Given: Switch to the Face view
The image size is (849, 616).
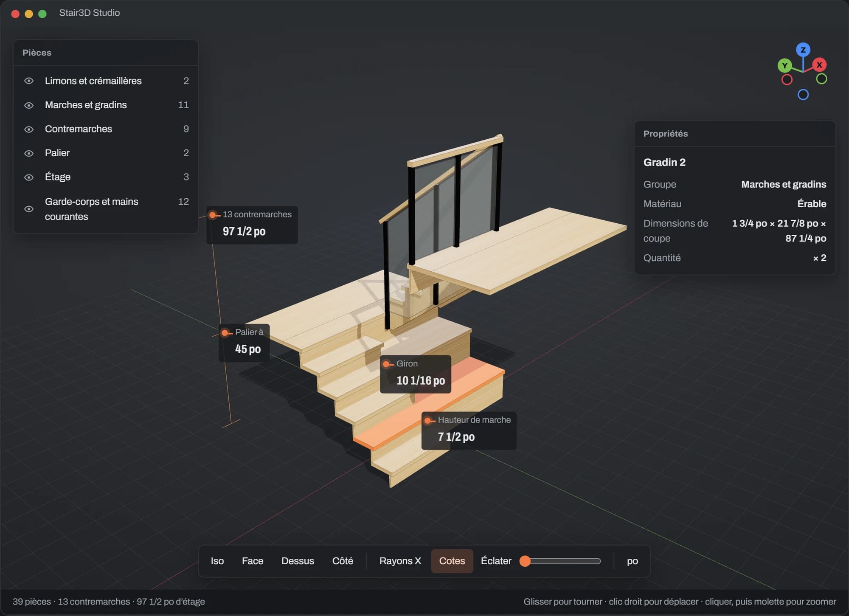Looking at the screenshot, I should [253, 561].
